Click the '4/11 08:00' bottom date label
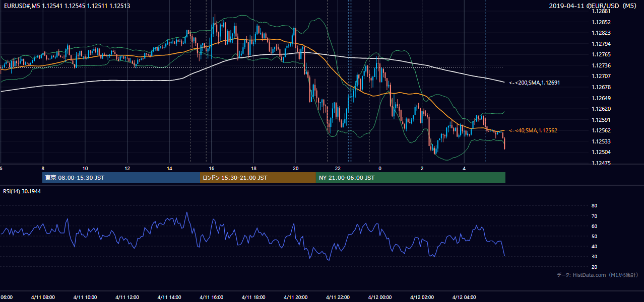Viewport: 644px width, 302px height. [43, 297]
